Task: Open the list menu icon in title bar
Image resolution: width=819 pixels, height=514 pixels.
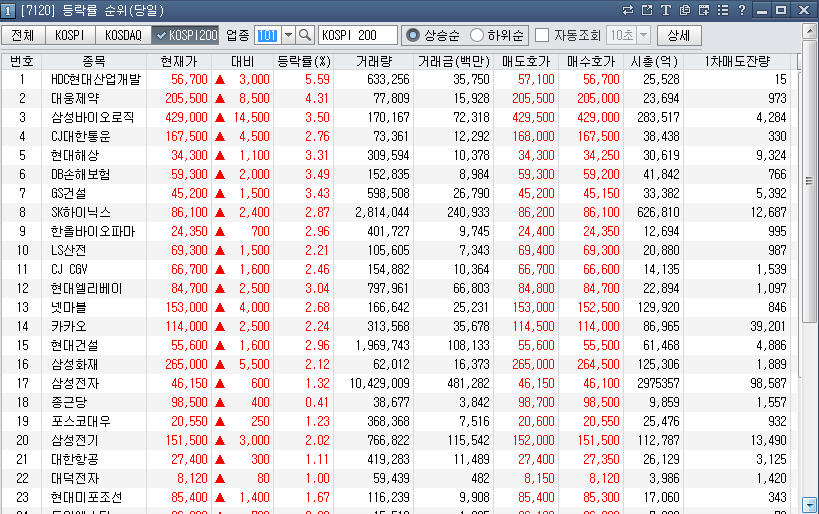Action: click(722, 9)
